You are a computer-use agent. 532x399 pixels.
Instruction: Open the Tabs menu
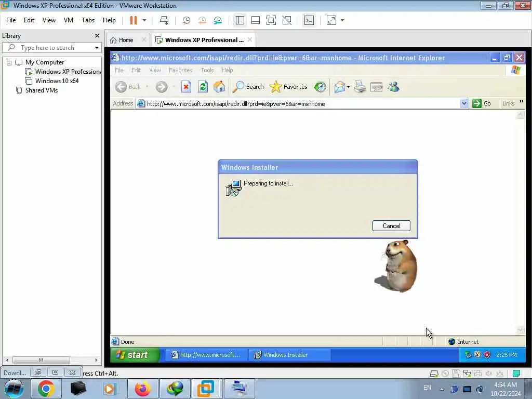pos(88,20)
